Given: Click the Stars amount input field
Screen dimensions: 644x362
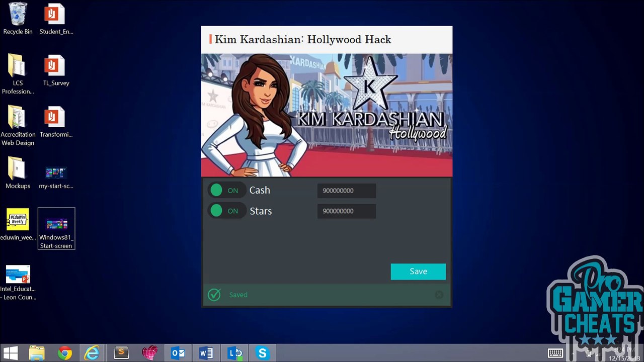Looking at the screenshot, I should pyautogui.click(x=347, y=211).
